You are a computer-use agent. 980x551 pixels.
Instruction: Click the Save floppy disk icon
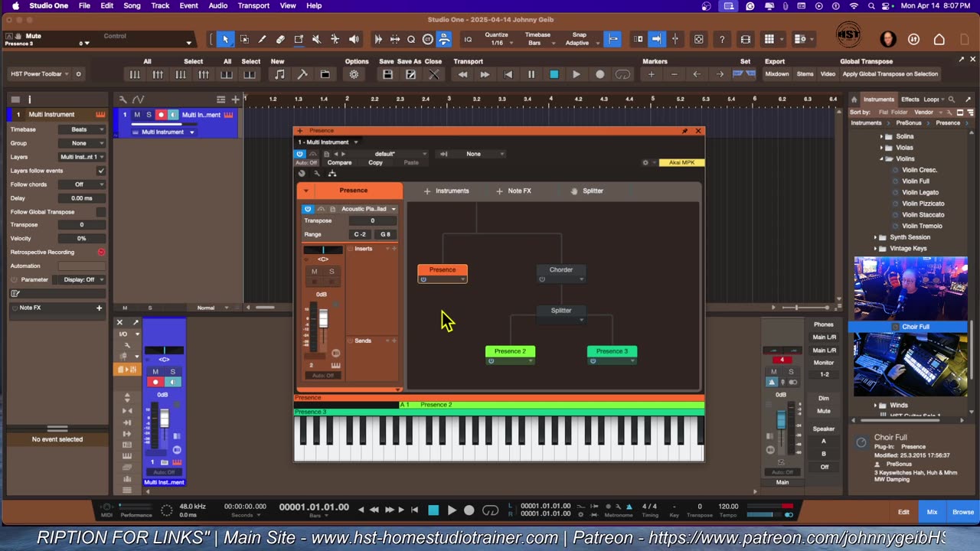[387, 74]
